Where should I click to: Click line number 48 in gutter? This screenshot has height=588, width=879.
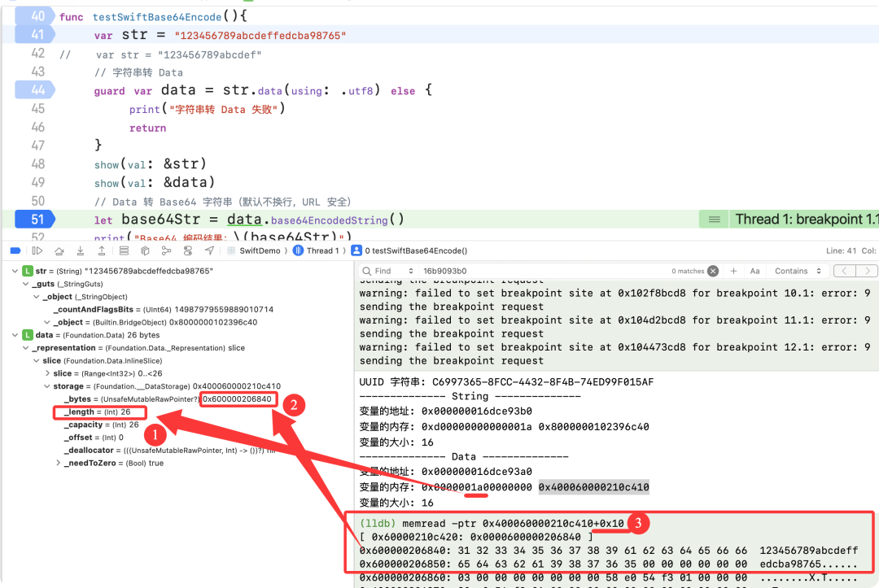(37, 164)
